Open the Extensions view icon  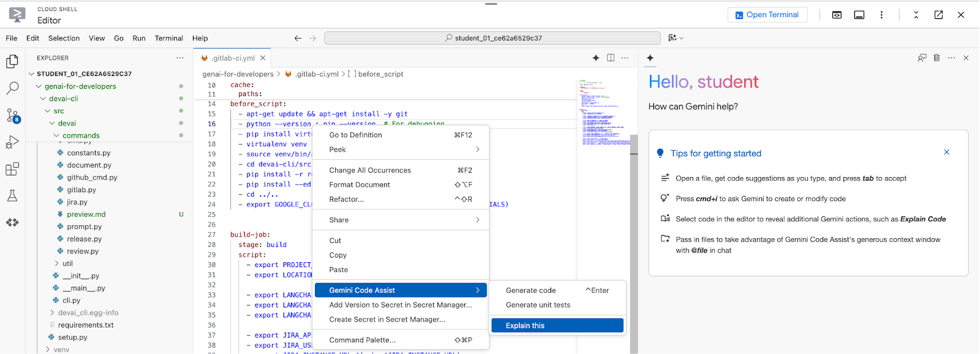[x=12, y=169]
